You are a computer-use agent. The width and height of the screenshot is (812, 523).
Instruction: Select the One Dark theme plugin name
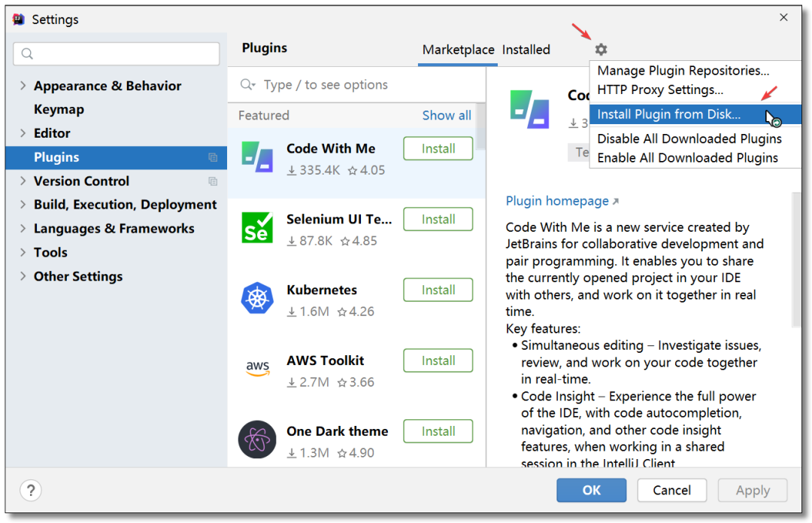337,431
